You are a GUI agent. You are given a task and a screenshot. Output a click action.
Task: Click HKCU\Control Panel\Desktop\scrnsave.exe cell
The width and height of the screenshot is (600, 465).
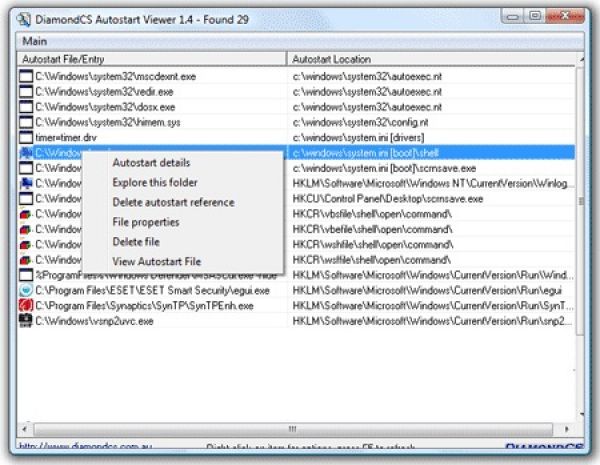pos(388,199)
